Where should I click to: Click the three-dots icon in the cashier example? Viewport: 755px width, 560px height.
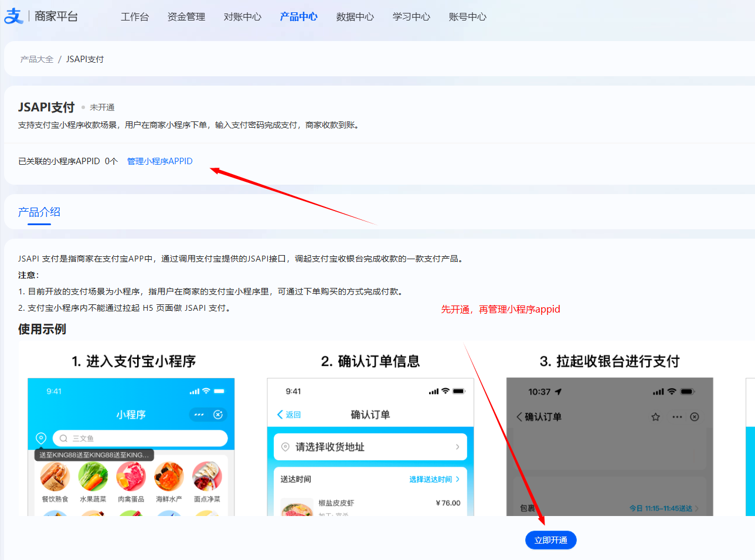tap(677, 417)
